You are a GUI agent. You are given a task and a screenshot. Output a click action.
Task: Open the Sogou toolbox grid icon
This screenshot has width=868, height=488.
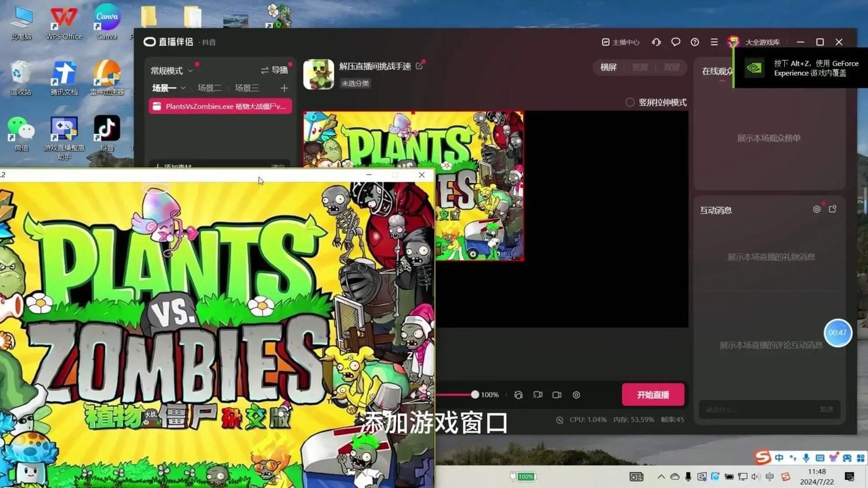coord(861,457)
